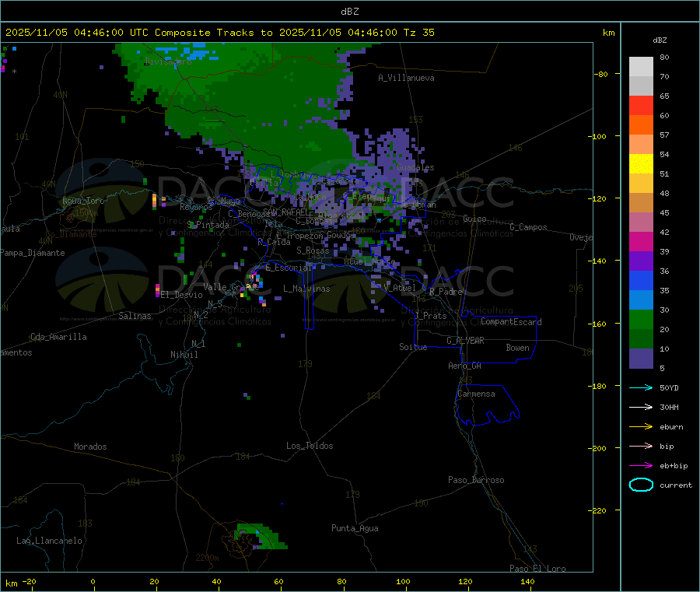The height and width of the screenshot is (592, 700).
Task: Click the 'G_Campos' location label
Action: click(528, 227)
